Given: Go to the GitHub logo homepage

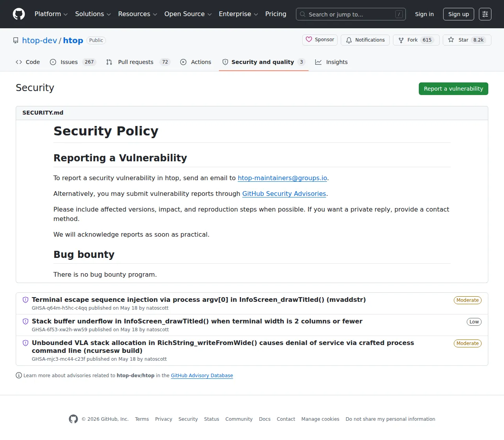Looking at the screenshot, I should click(x=19, y=14).
